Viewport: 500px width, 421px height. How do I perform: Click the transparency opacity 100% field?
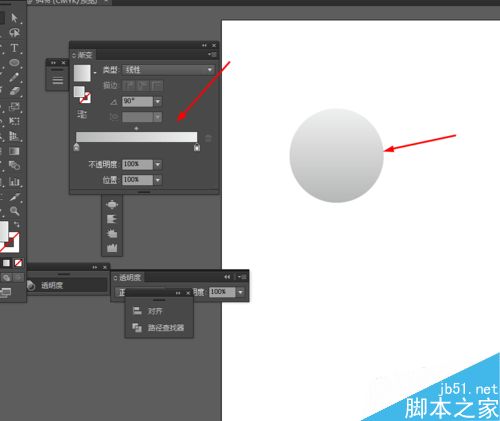(x=222, y=292)
